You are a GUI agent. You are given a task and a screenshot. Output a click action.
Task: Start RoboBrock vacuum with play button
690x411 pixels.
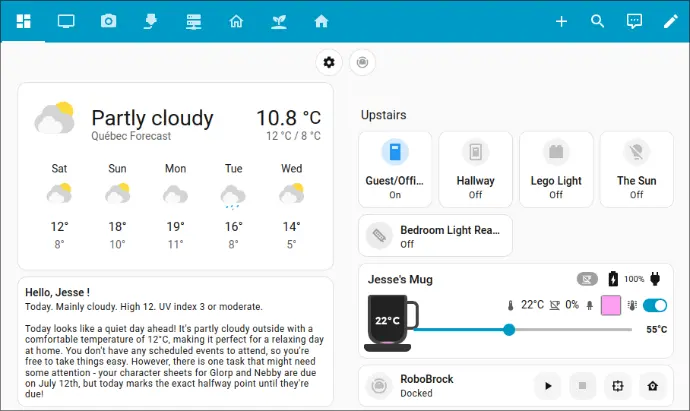coord(547,386)
